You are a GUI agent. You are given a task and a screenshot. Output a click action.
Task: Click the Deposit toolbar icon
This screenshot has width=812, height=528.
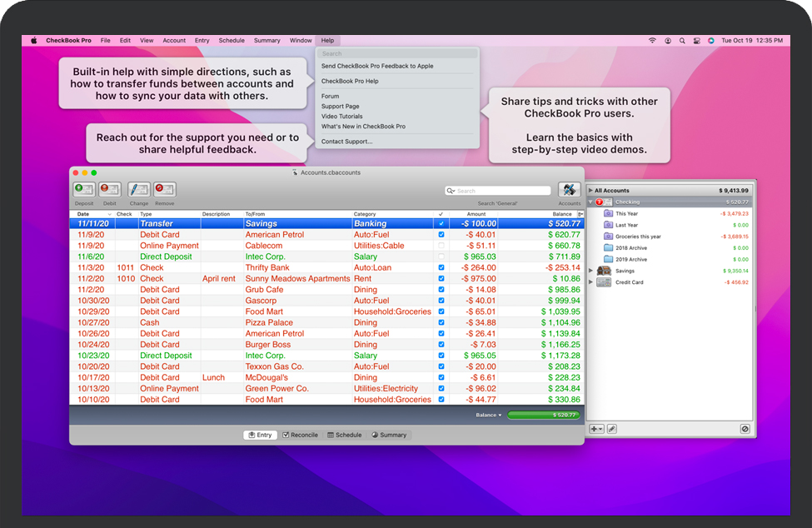click(83, 190)
